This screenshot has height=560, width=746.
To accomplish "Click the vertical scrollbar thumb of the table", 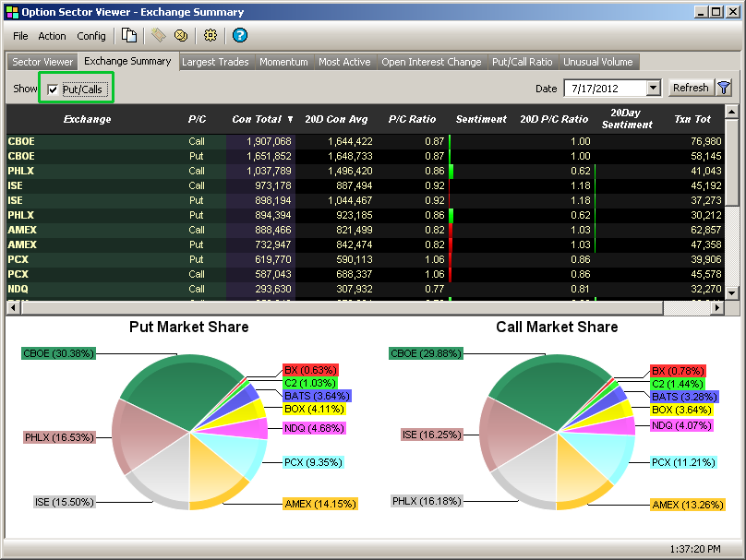I will 732,162.
